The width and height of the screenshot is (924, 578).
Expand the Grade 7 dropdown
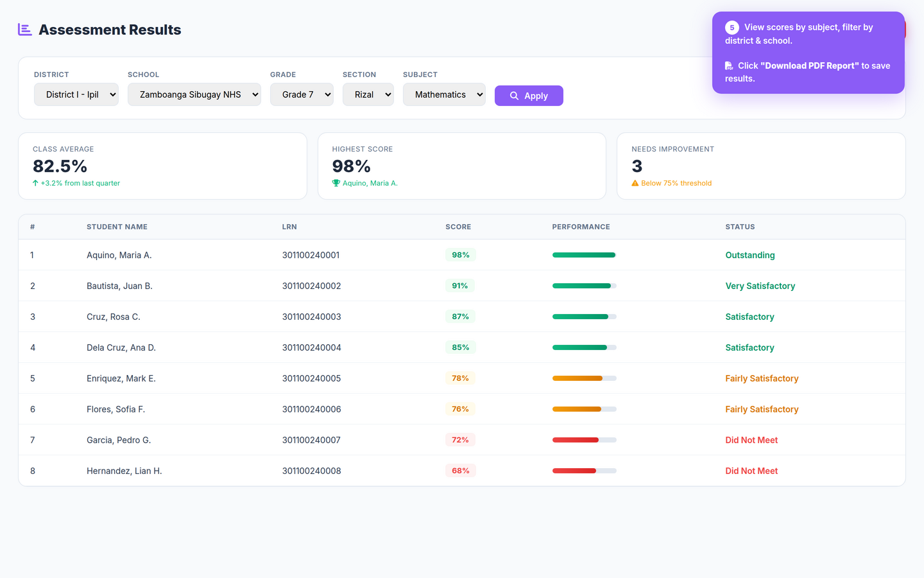tap(302, 94)
